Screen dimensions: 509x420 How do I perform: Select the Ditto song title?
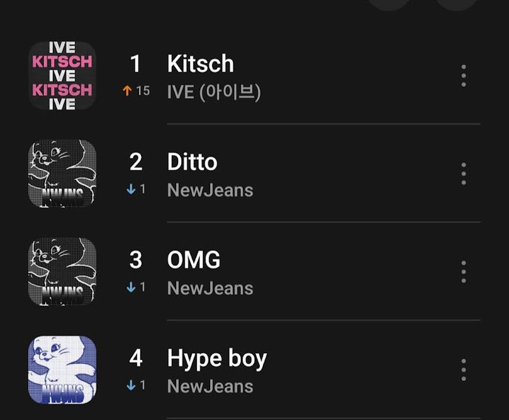point(192,162)
